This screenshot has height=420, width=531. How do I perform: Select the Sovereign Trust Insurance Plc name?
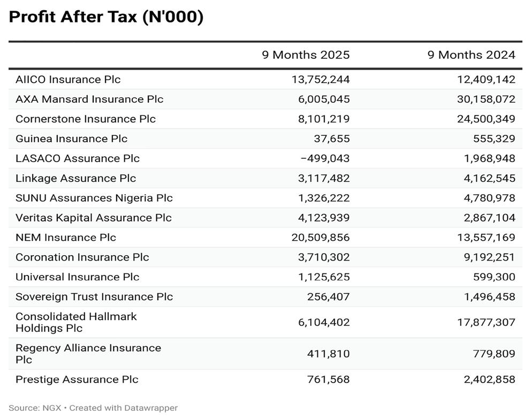[94, 297]
